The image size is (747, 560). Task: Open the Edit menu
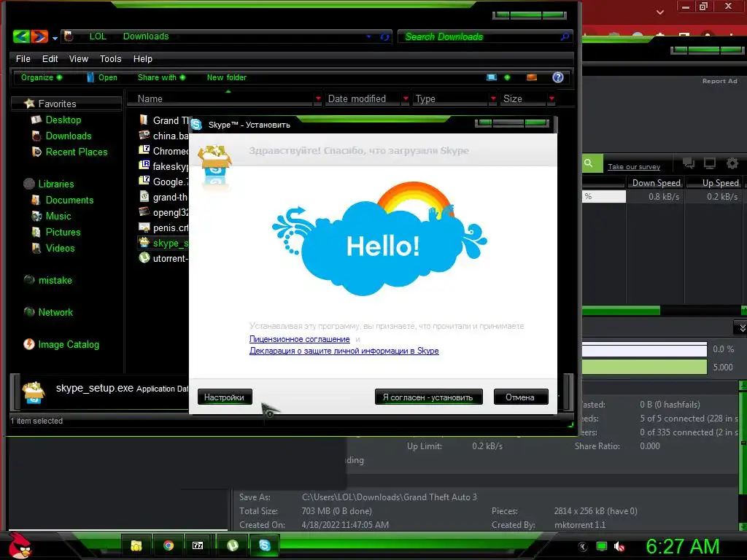pos(50,58)
